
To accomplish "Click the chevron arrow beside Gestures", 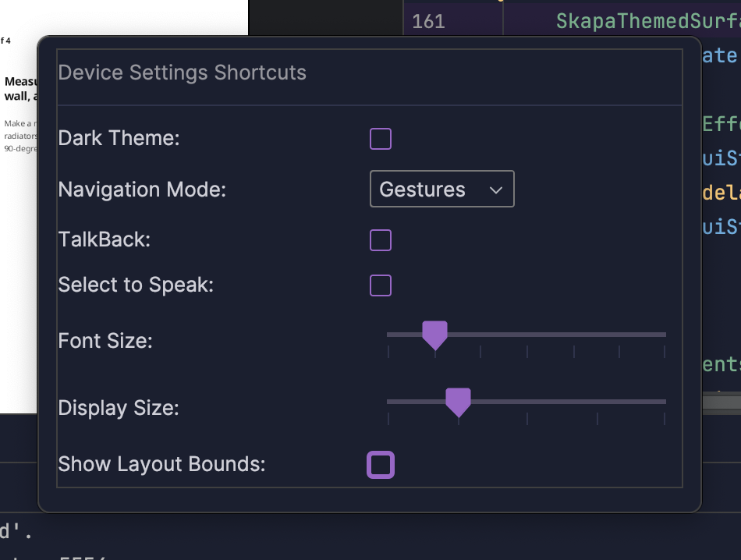I will tap(495, 190).
